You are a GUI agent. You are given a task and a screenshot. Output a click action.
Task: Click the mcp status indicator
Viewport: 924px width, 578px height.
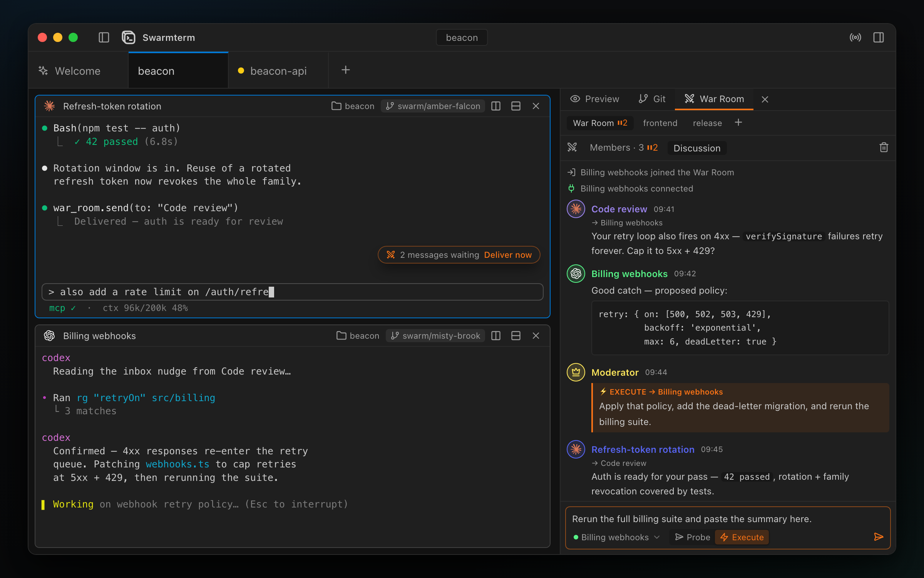pos(62,308)
